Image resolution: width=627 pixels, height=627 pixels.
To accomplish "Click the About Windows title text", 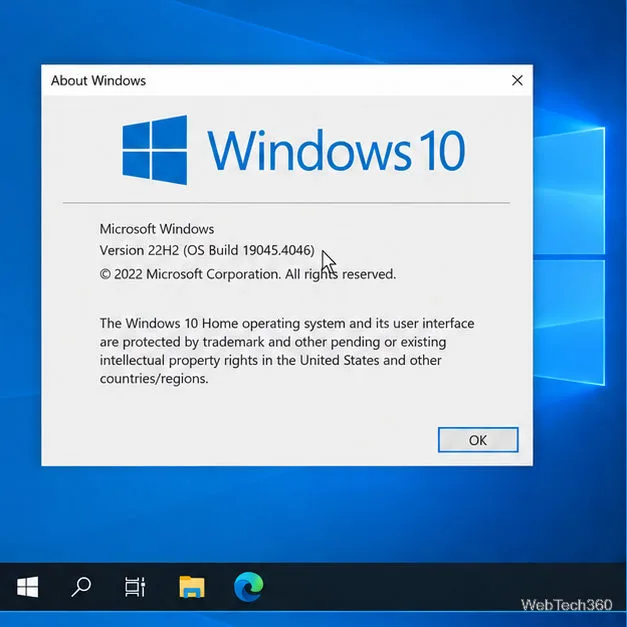I will [98, 81].
